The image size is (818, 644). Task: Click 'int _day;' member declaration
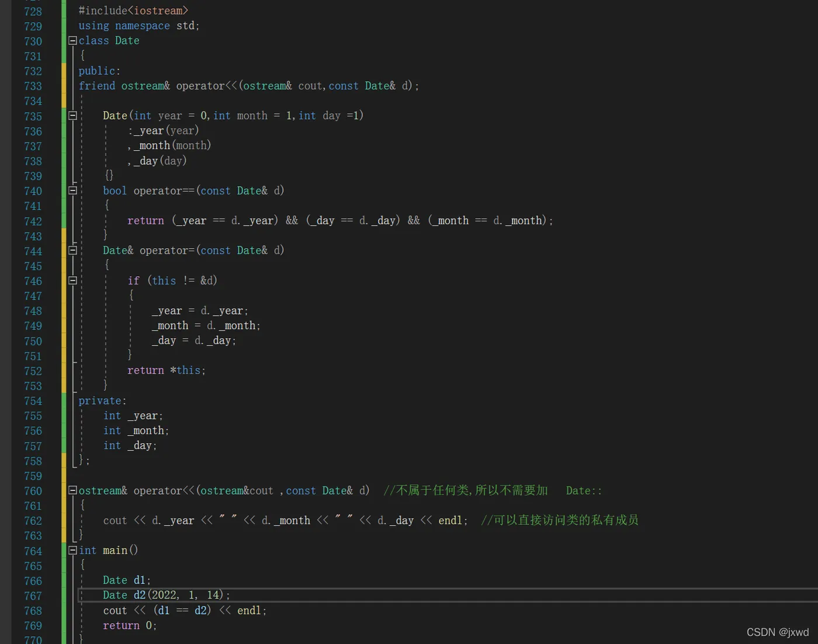coord(130,445)
